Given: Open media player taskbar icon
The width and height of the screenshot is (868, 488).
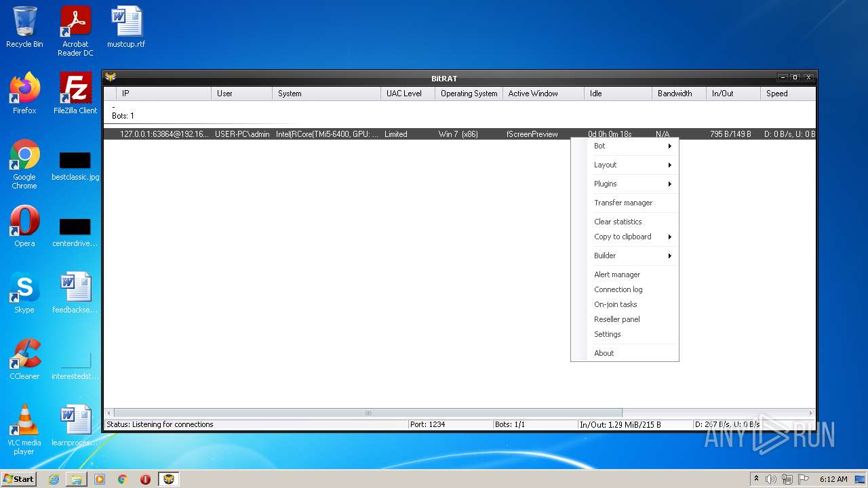Looking at the screenshot, I should point(100,479).
